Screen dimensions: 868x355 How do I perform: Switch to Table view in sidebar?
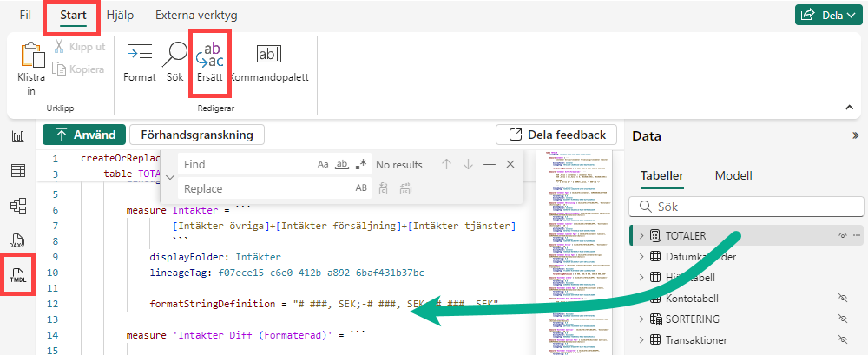pos(18,171)
